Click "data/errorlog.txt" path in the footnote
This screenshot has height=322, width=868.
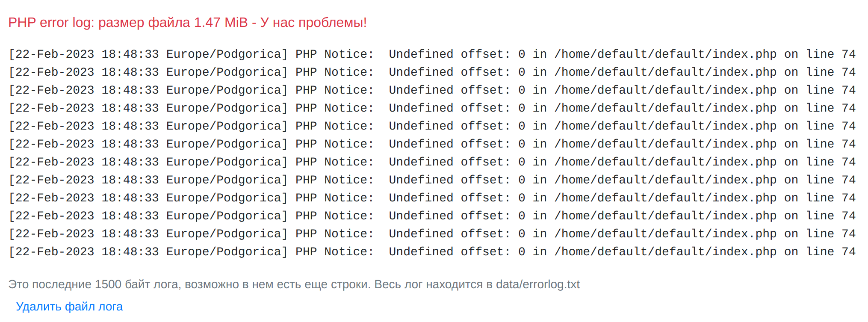click(537, 285)
